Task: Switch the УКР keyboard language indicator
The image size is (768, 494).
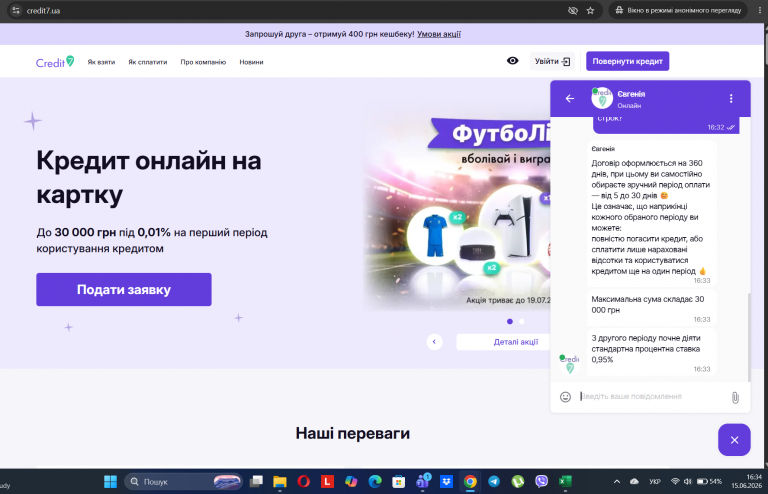Action: 655,482
